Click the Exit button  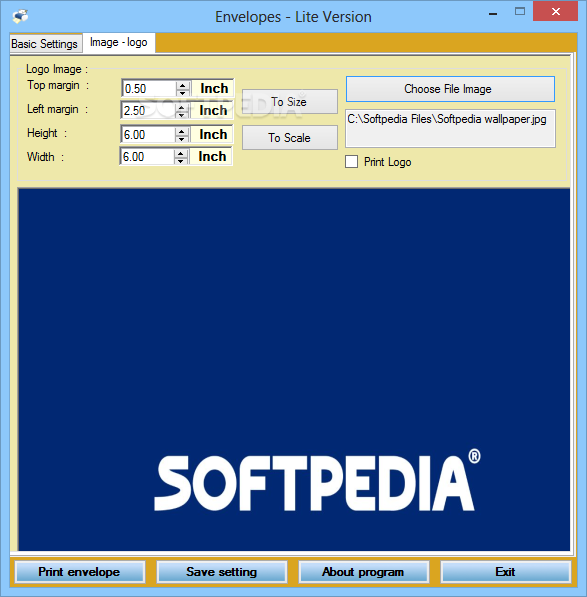click(x=506, y=572)
